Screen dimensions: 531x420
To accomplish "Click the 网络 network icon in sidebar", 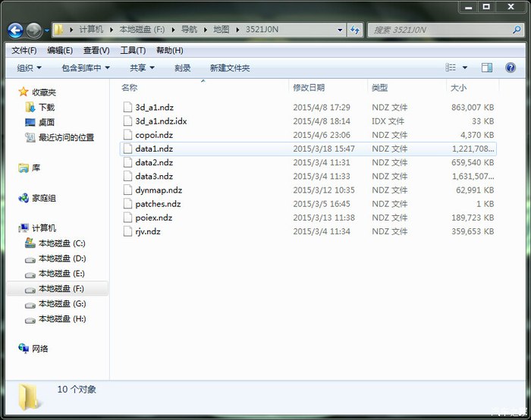I will point(24,349).
